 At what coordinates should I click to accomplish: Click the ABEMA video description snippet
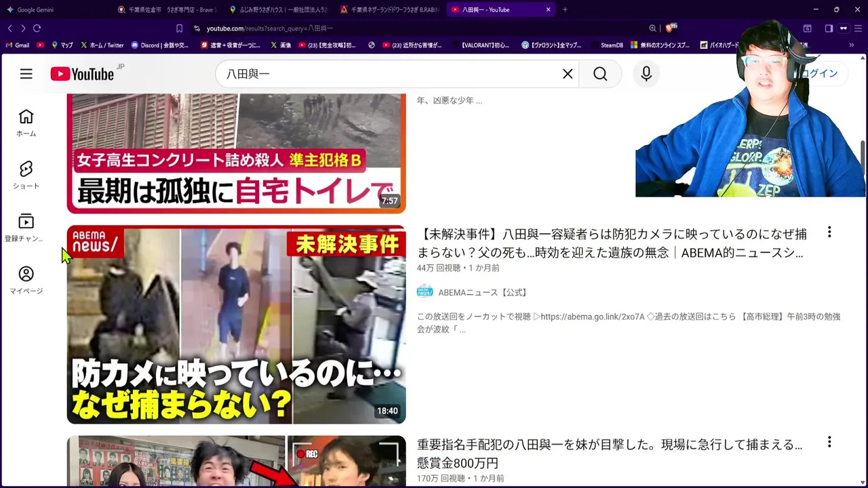(629, 323)
